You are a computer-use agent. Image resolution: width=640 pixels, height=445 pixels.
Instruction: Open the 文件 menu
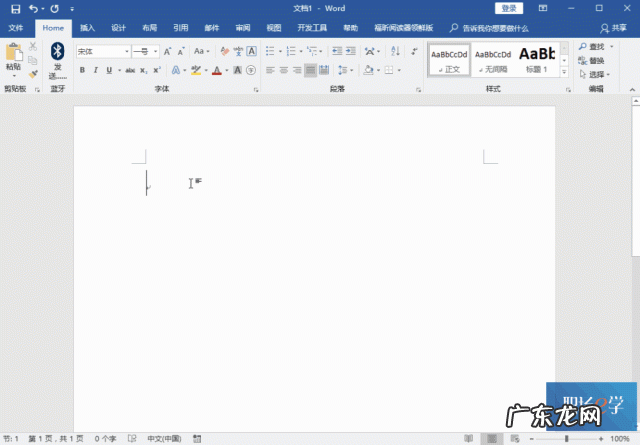pos(16,28)
